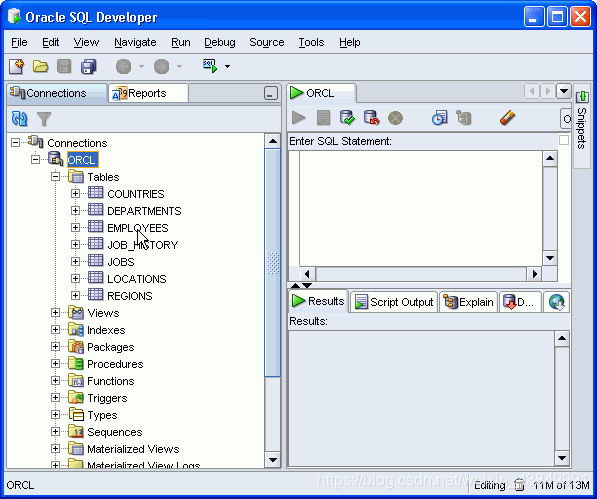Click the Connections tree scrollbar down arrow
This screenshot has height=499, width=597.
pos(273,460)
